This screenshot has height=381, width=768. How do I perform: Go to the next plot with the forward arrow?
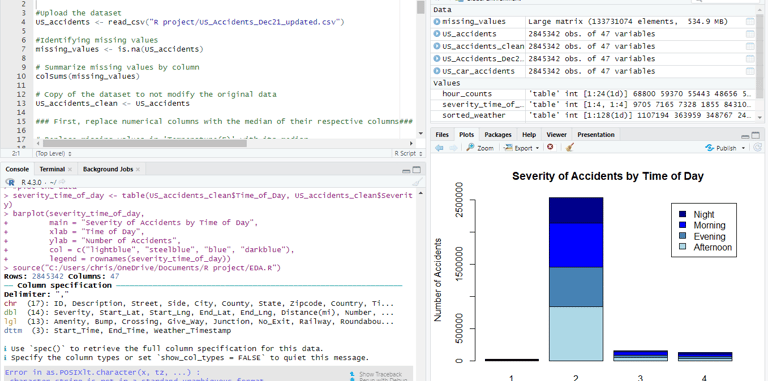tap(453, 147)
